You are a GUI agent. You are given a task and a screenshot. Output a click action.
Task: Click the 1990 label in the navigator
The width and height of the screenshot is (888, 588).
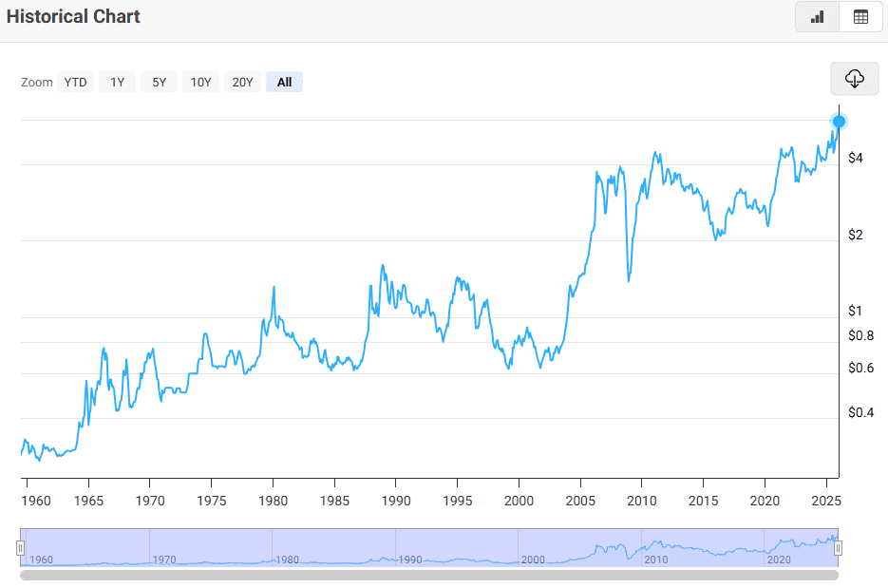click(x=410, y=560)
